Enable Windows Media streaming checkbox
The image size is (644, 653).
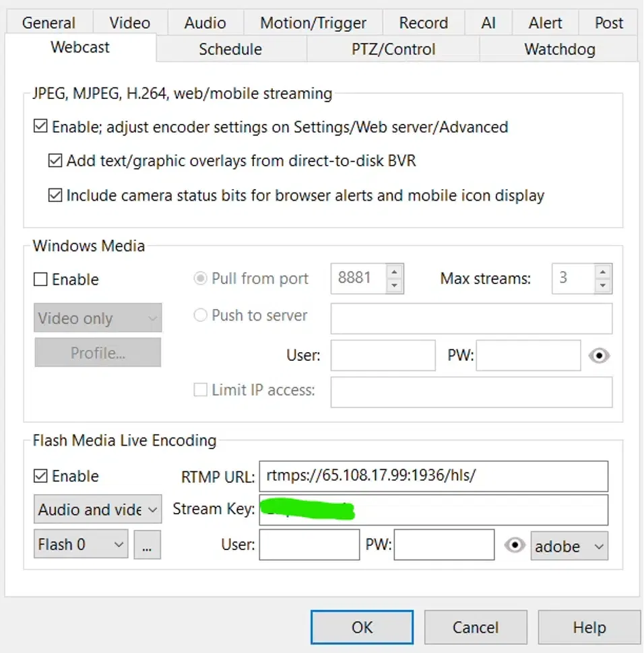pos(40,279)
